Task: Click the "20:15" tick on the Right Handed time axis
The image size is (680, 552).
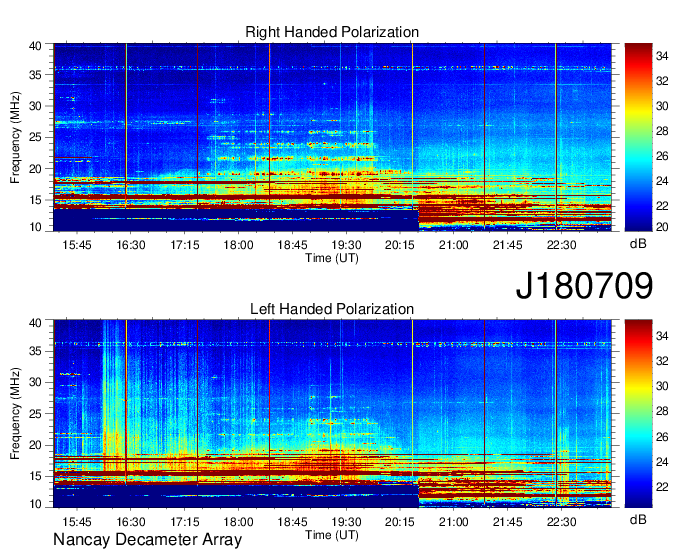Action: tap(400, 245)
